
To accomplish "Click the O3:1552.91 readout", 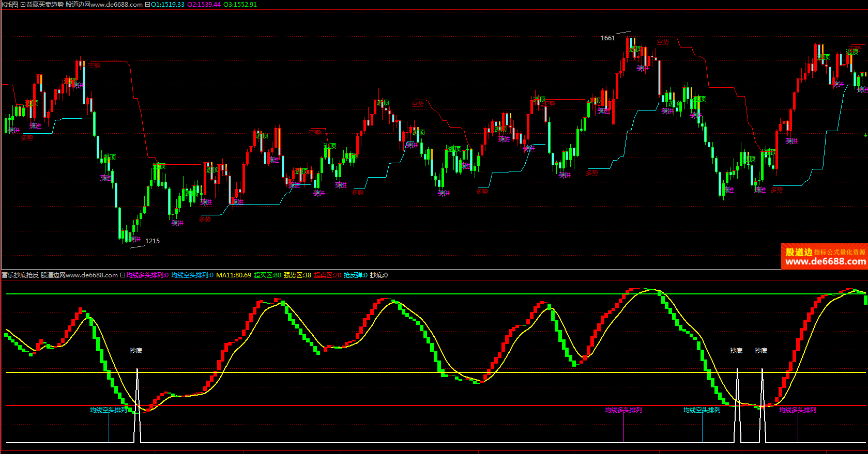I will point(240,5).
